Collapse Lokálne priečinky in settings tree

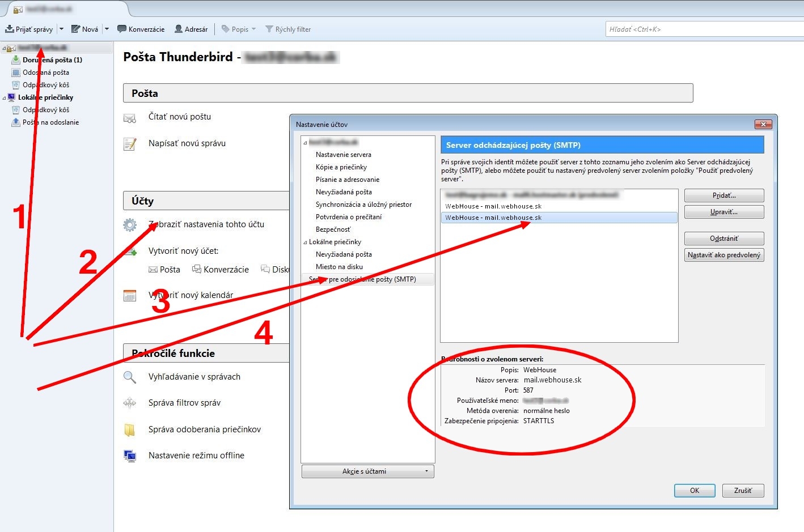point(305,242)
